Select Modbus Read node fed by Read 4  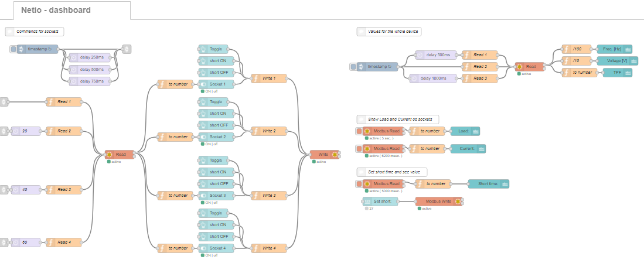(x=120, y=155)
